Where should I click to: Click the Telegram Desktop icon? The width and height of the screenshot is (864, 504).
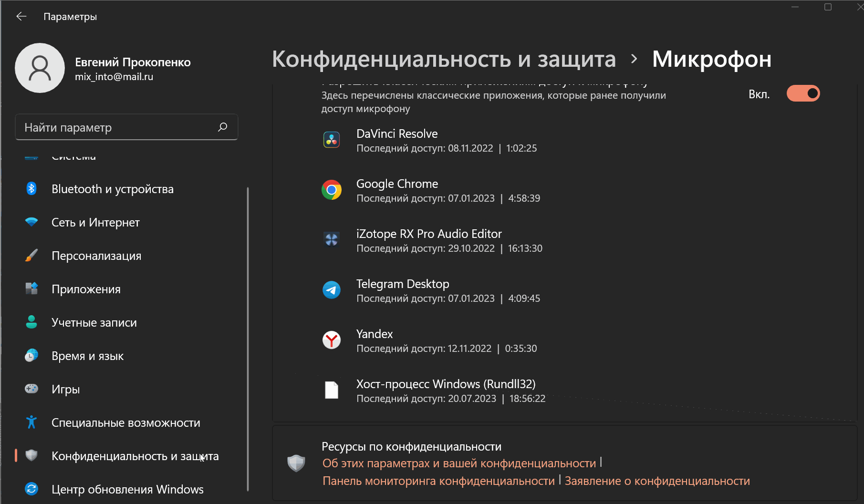click(x=331, y=290)
